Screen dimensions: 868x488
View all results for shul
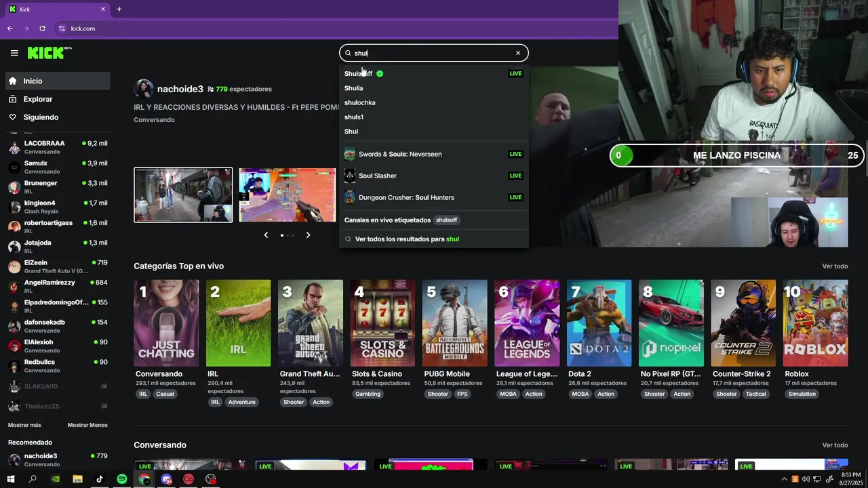(x=433, y=239)
